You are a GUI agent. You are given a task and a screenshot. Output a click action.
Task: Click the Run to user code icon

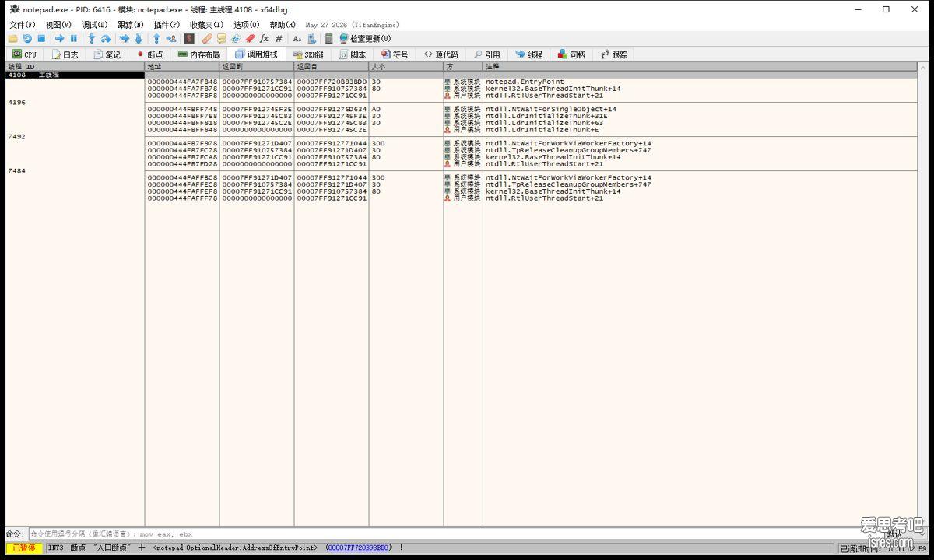click(171, 38)
